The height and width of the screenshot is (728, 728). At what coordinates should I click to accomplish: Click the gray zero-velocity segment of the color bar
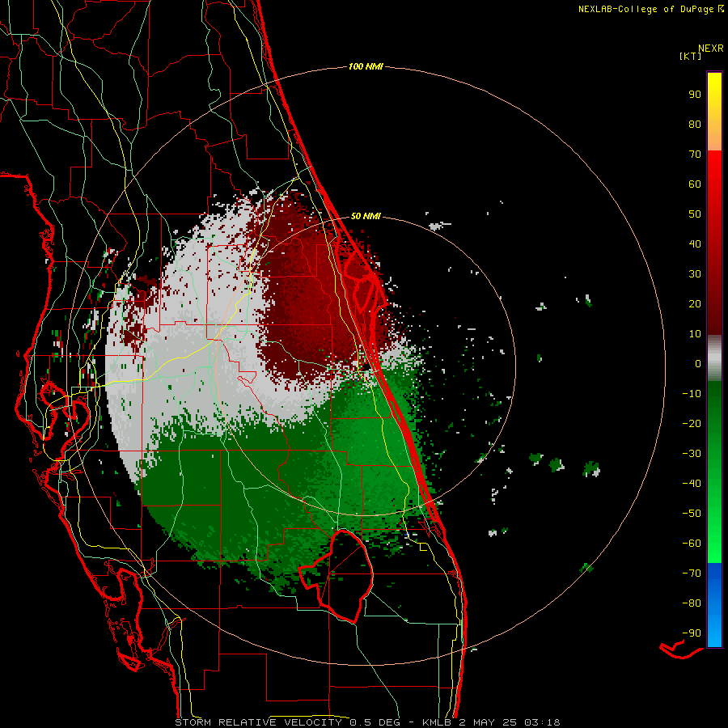coord(714,358)
